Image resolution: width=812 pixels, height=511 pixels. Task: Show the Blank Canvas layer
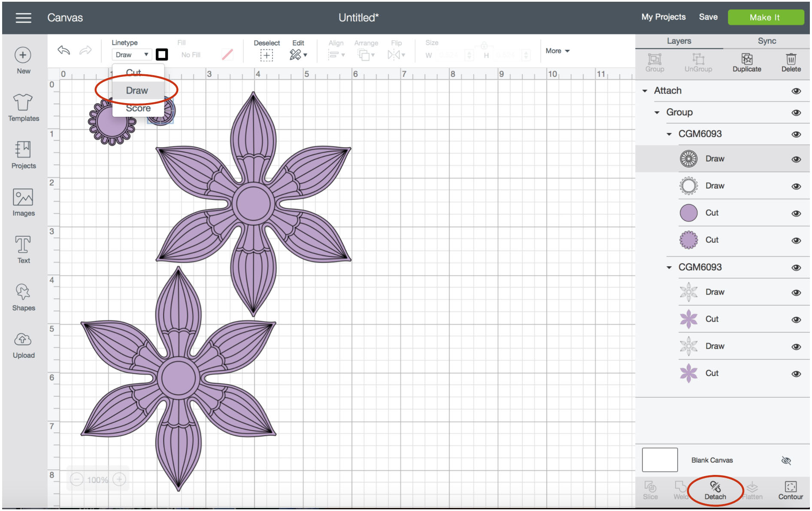coord(786,461)
